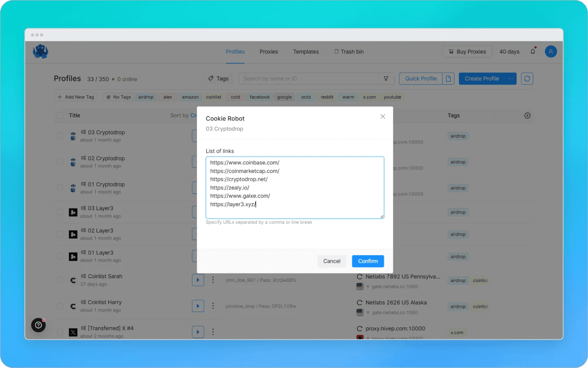Screen dimensions: 588x368
Task: Switch to the Templates tab
Action: [x=306, y=52]
